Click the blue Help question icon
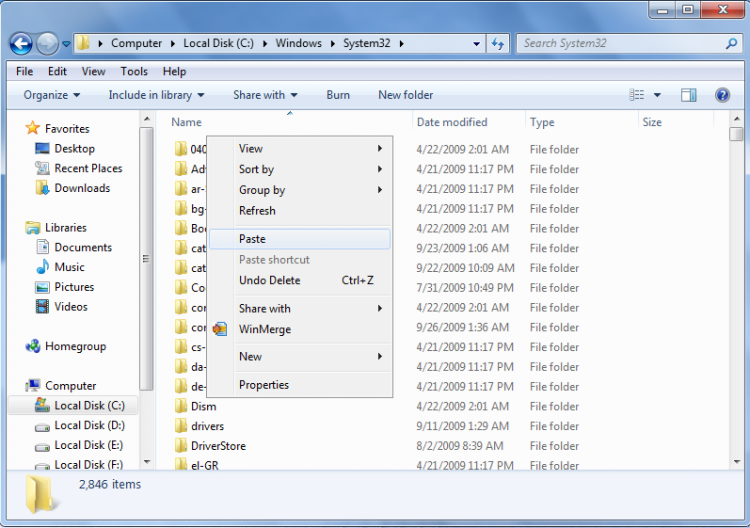 [x=722, y=95]
